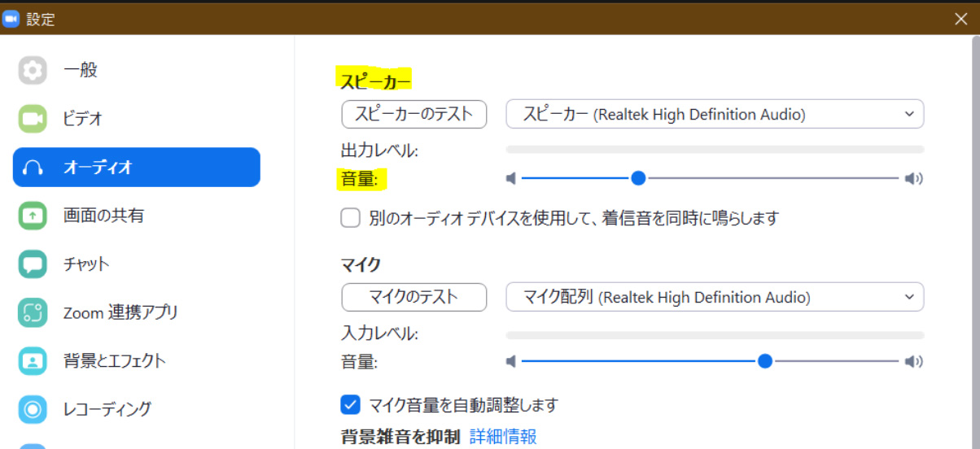This screenshot has height=449, width=980.
Task: Open the Zoom 連携アプリ tab
Action: (x=137, y=312)
